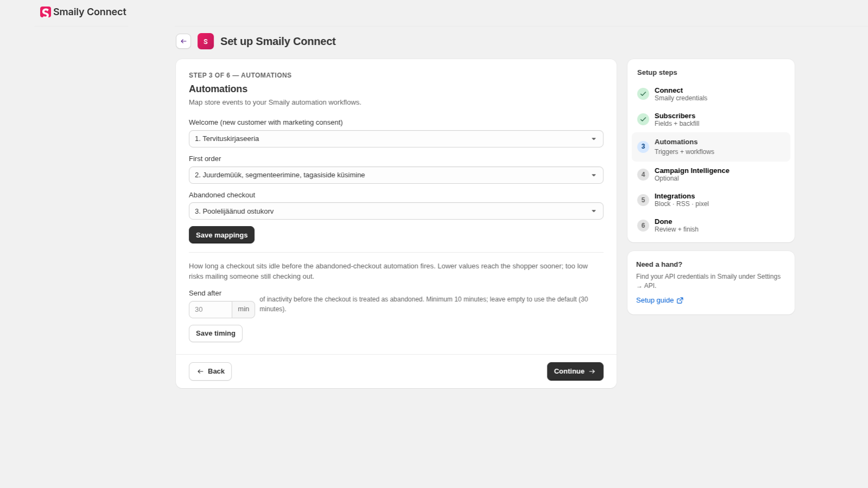Save the automation mappings
Image resolution: width=868 pixels, height=488 pixels.
[x=221, y=235]
